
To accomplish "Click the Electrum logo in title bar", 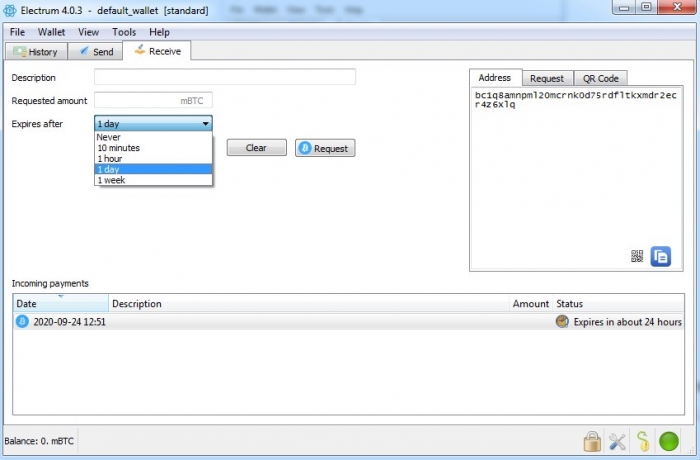I will pos(9,10).
